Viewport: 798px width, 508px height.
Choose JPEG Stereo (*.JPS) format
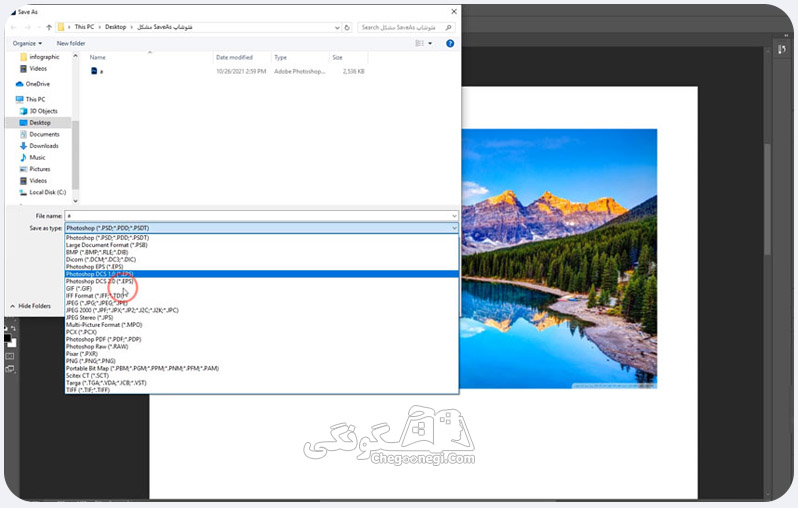(262, 318)
